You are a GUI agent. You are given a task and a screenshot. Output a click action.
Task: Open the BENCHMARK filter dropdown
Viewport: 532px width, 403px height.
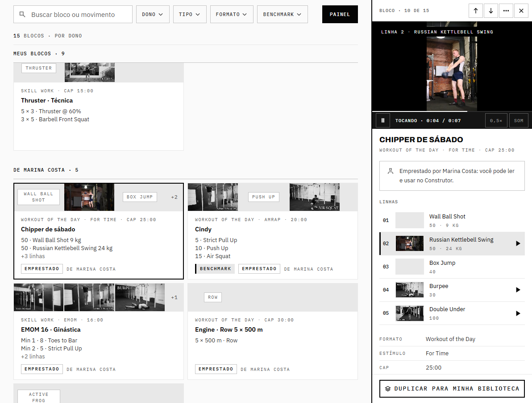coord(282,14)
